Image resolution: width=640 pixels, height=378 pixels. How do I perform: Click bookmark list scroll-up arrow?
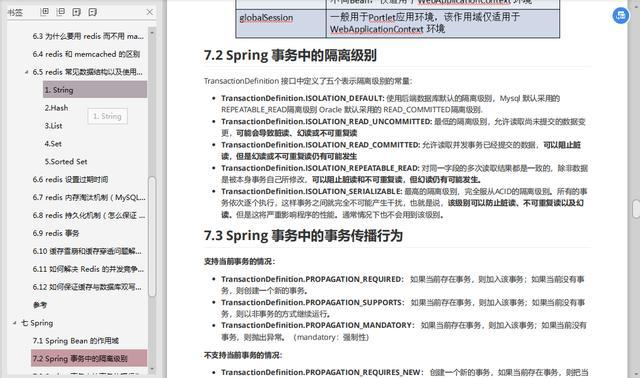click(152, 32)
